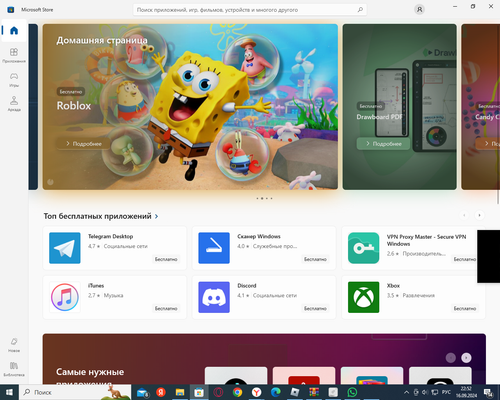Open the Приложения section in the sidebar
The image size is (500, 400).
click(x=14, y=55)
